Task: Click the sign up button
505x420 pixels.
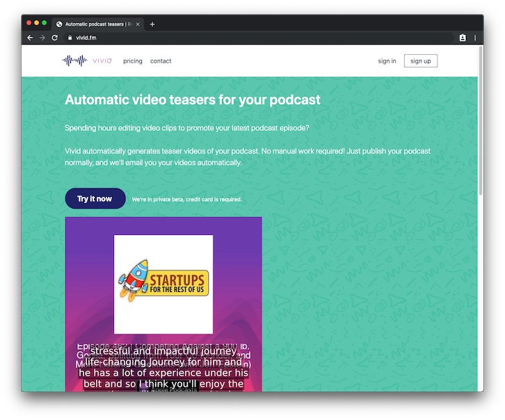Action: click(421, 60)
